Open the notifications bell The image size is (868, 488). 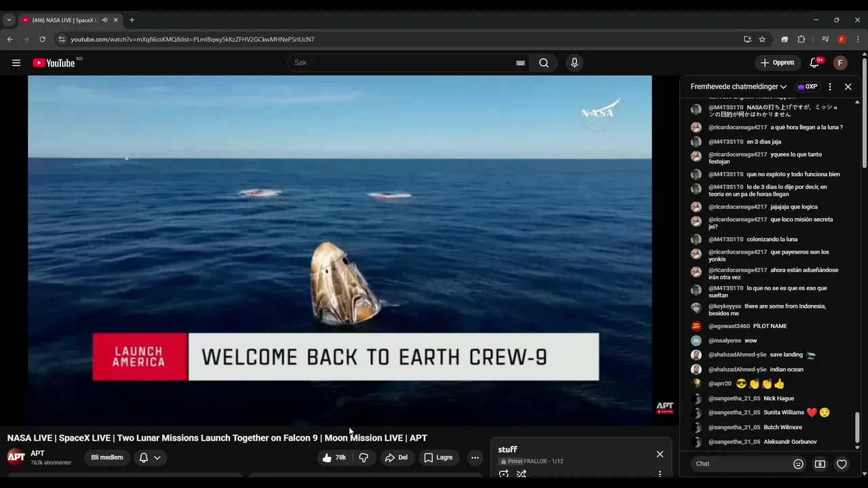tap(814, 63)
